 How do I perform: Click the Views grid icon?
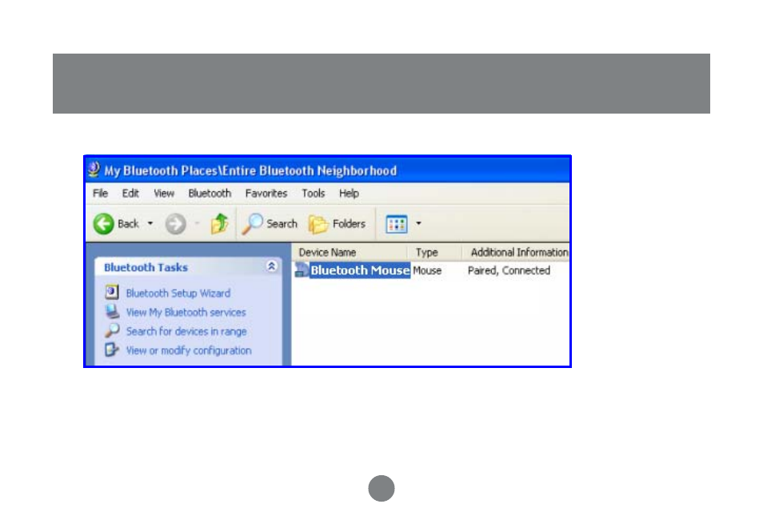(397, 224)
